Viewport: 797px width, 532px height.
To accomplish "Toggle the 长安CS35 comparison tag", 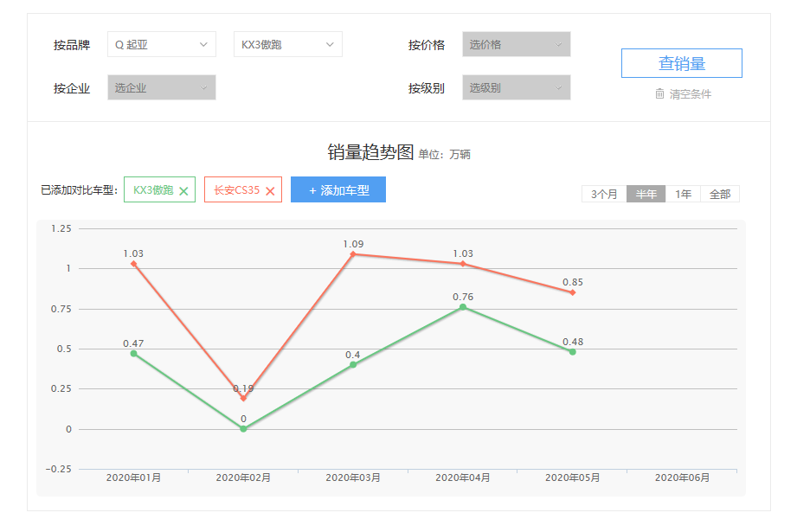I will coord(236,190).
